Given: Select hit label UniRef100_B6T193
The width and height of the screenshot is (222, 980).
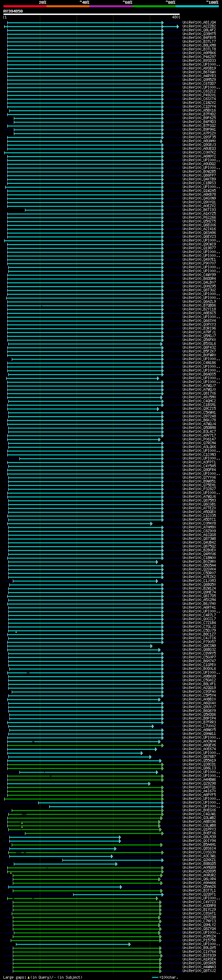Looking at the screenshot, I should (x=199, y=210).
